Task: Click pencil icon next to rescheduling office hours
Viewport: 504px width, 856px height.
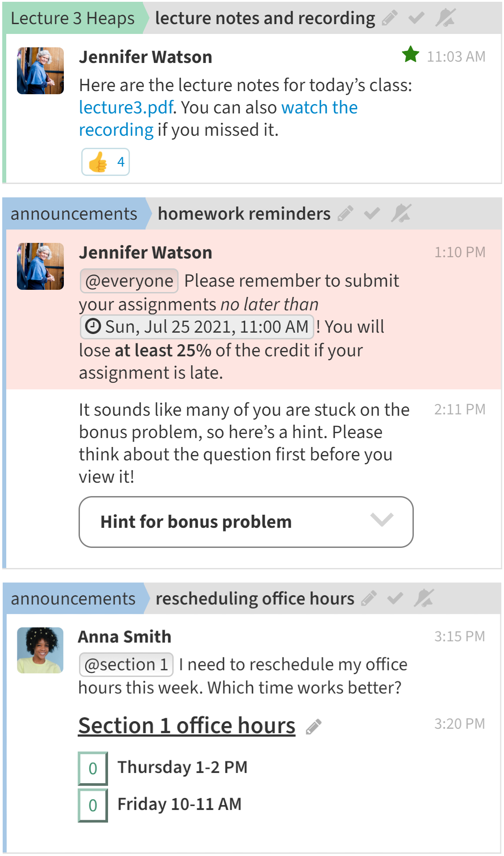Action: point(369,598)
